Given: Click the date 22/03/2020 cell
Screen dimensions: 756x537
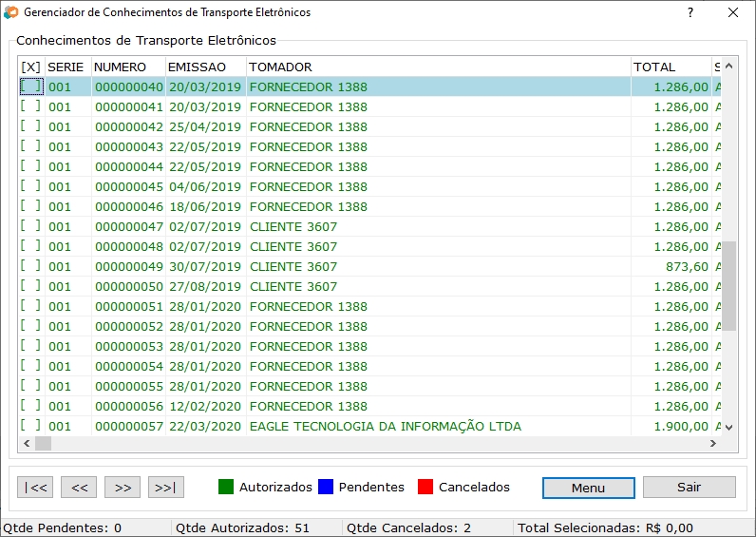Looking at the screenshot, I should click(x=205, y=426).
